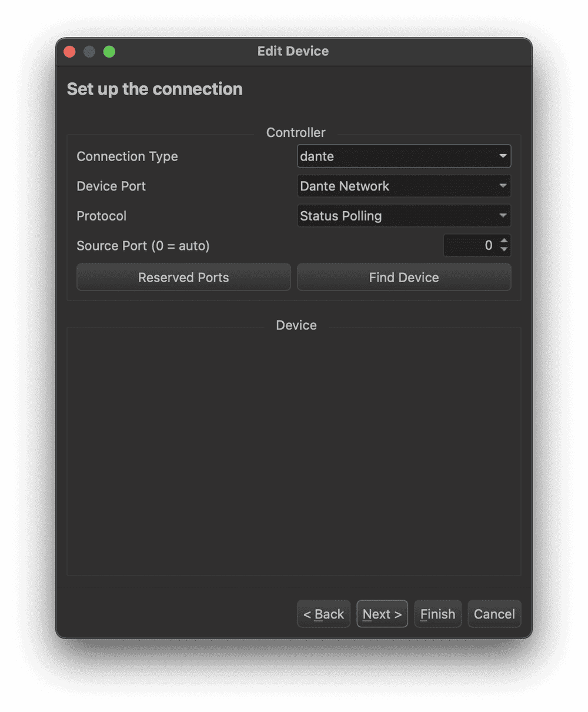Click the Edit Device title bar text
Image resolution: width=588 pixels, height=712 pixels.
click(293, 51)
